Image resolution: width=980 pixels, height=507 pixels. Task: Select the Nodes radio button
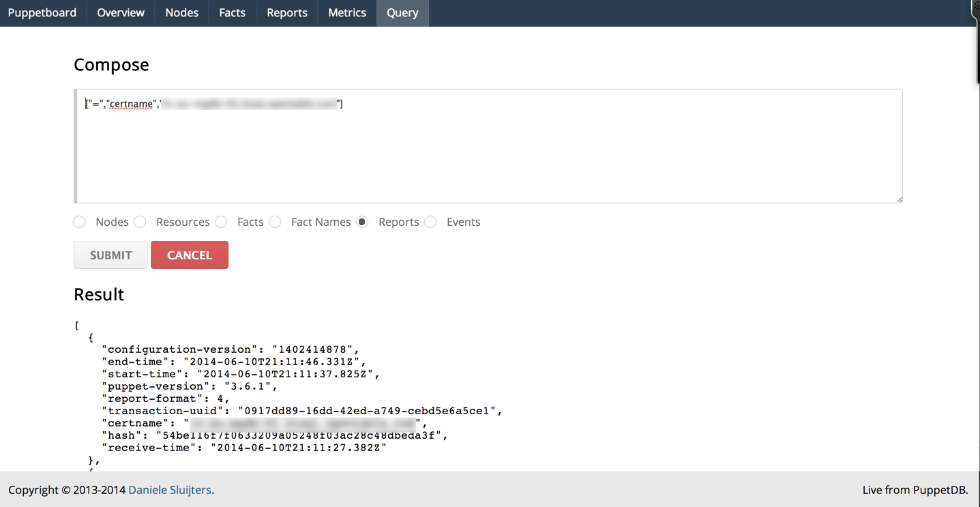point(80,222)
